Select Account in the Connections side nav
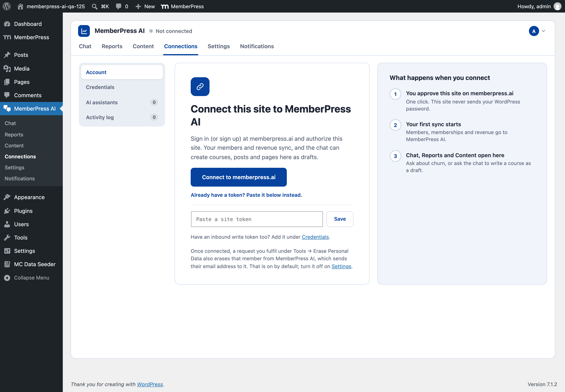Image resolution: width=565 pixels, height=392 pixels. tap(122, 72)
